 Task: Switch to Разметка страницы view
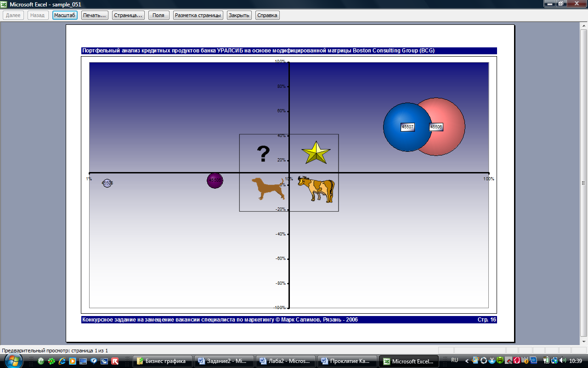point(198,15)
